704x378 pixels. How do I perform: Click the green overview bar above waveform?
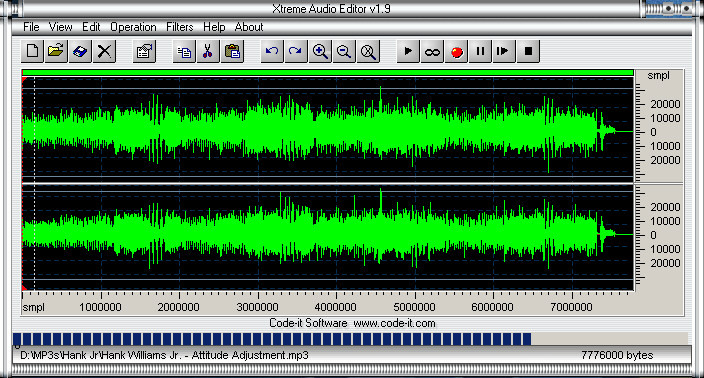pyautogui.click(x=328, y=73)
